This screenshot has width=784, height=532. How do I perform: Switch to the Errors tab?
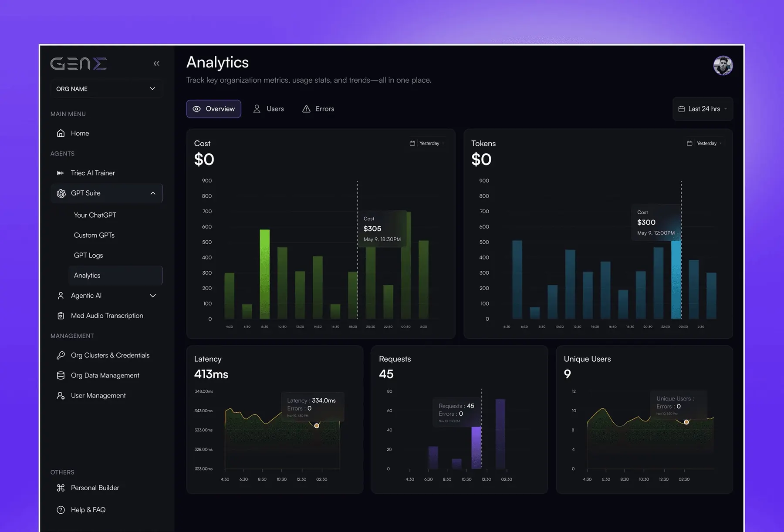(318, 109)
